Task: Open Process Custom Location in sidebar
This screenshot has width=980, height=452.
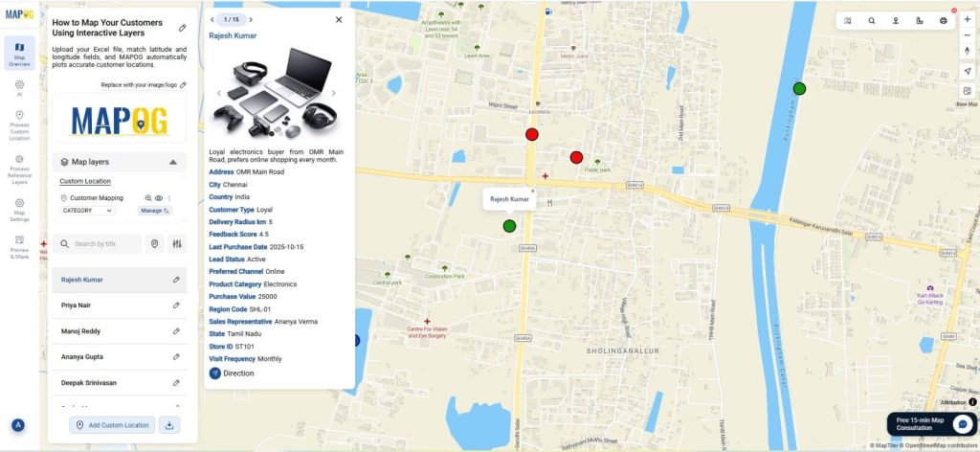Action: [19, 125]
